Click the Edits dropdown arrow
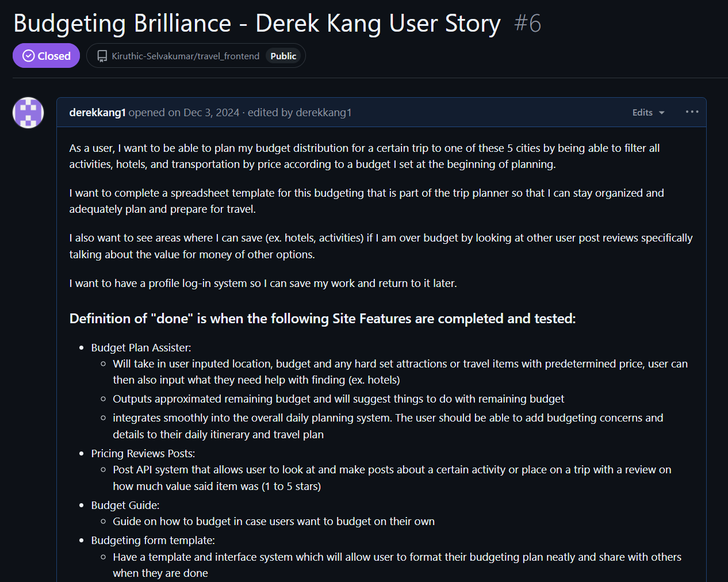Image resolution: width=728 pixels, height=582 pixels. (661, 113)
